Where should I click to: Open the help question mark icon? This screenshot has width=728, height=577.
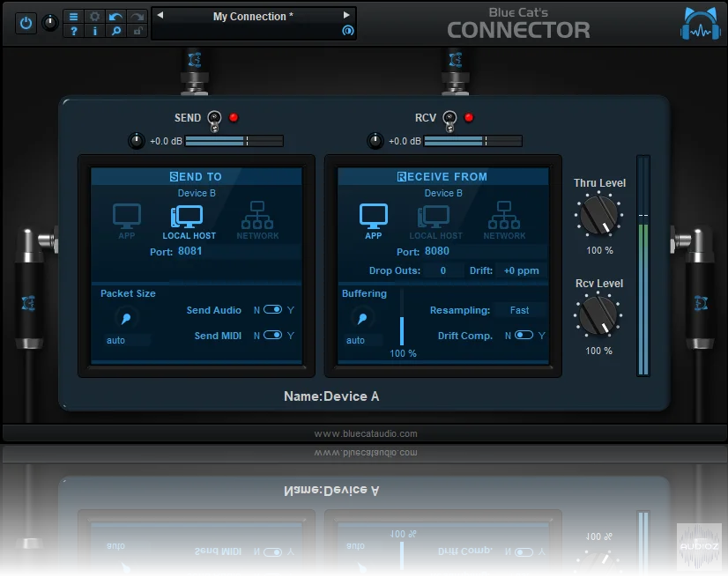click(x=73, y=31)
